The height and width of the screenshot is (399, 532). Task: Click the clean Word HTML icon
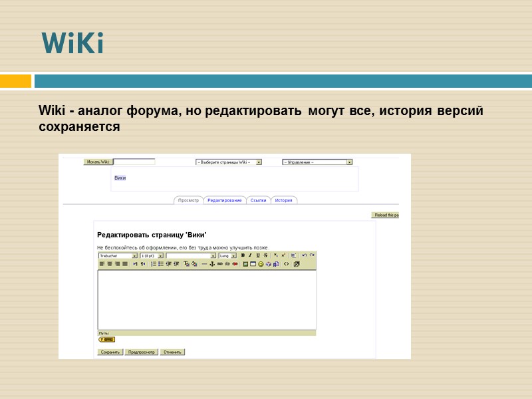point(293,255)
